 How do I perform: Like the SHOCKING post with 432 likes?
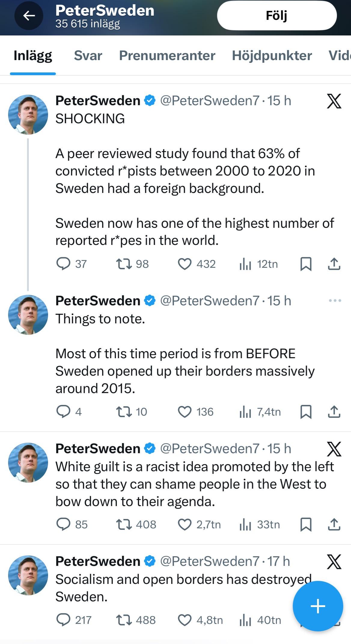(185, 264)
